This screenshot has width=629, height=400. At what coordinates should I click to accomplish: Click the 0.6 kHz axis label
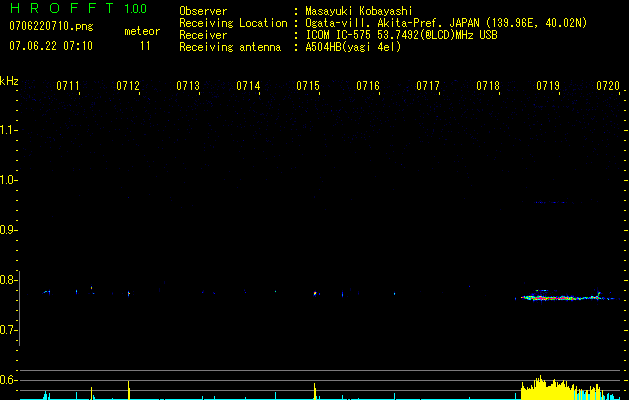pos(8,380)
